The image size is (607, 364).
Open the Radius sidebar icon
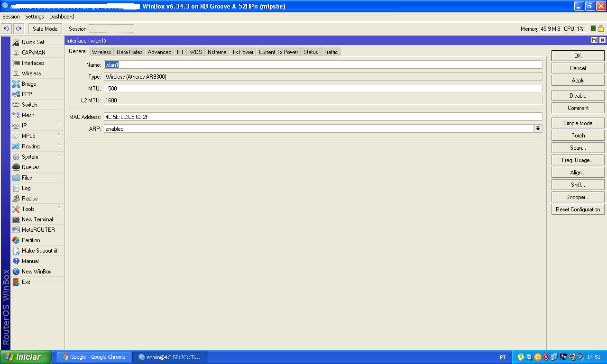tap(16, 199)
